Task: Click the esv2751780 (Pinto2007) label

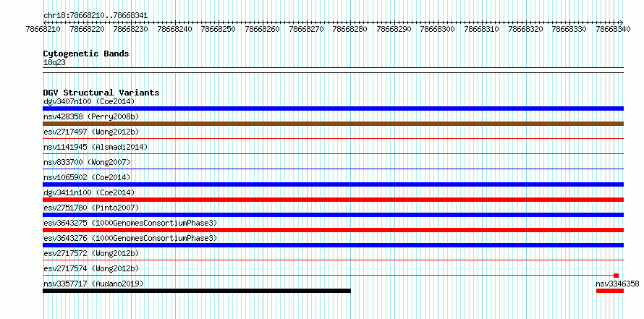Action: pyautogui.click(x=91, y=208)
